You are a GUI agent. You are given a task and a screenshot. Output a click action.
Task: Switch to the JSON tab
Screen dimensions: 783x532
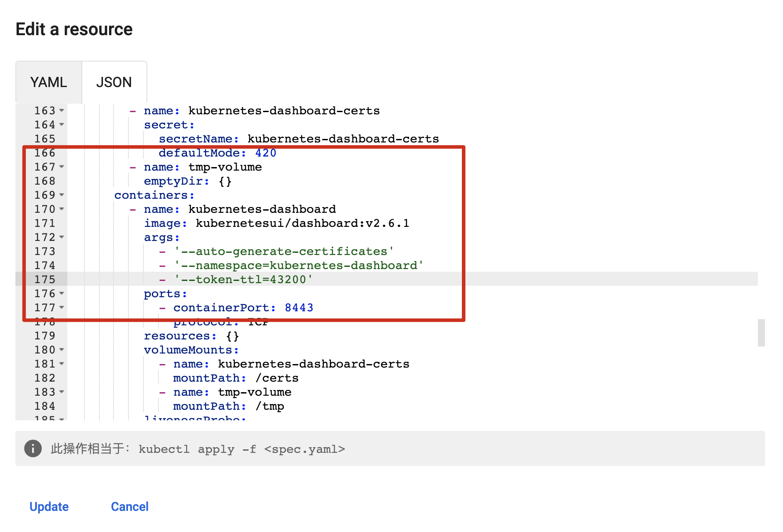pyautogui.click(x=114, y=82)
